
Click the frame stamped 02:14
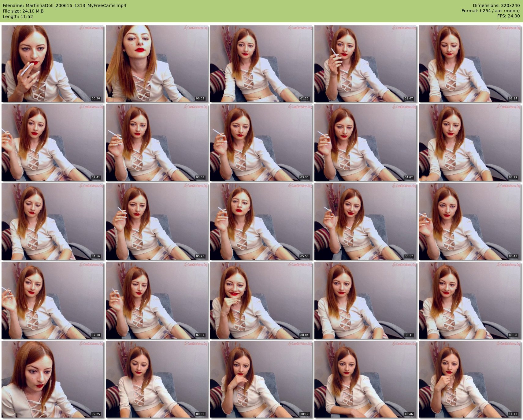(470, 64)
